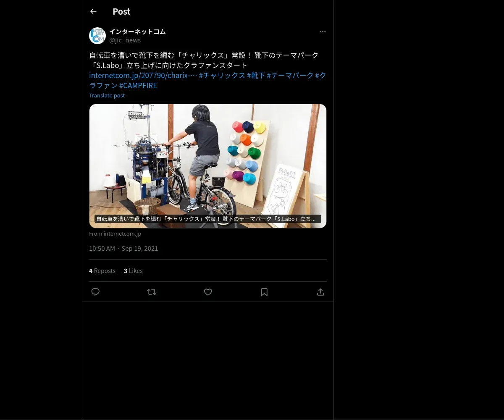
Task: Click the share upload icon
Action: coord(320,292)
